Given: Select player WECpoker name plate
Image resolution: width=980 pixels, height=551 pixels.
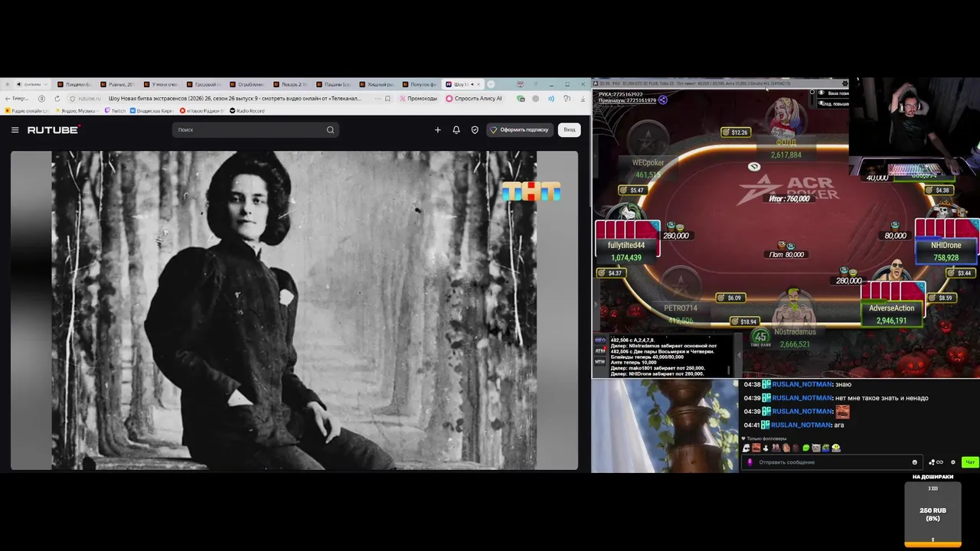Looking at the screenshot, I should click(x=648, y=168).
